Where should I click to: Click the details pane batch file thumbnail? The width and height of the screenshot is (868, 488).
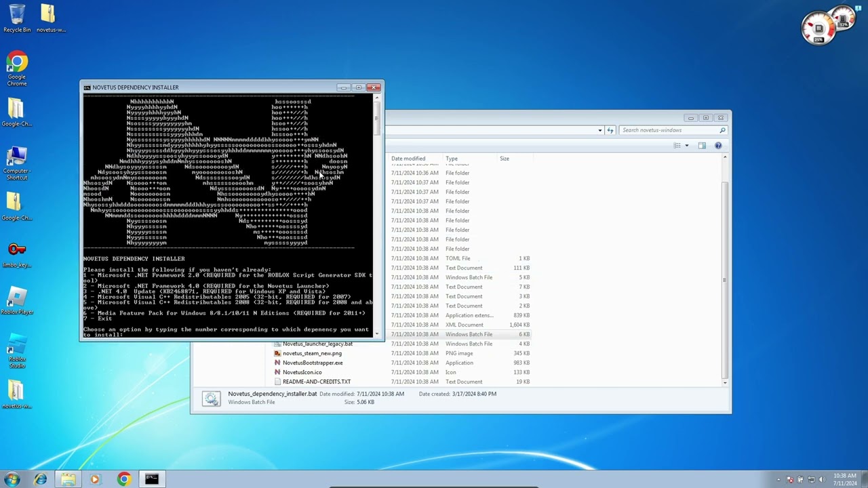pyautogui.click(x=211, y=399)
